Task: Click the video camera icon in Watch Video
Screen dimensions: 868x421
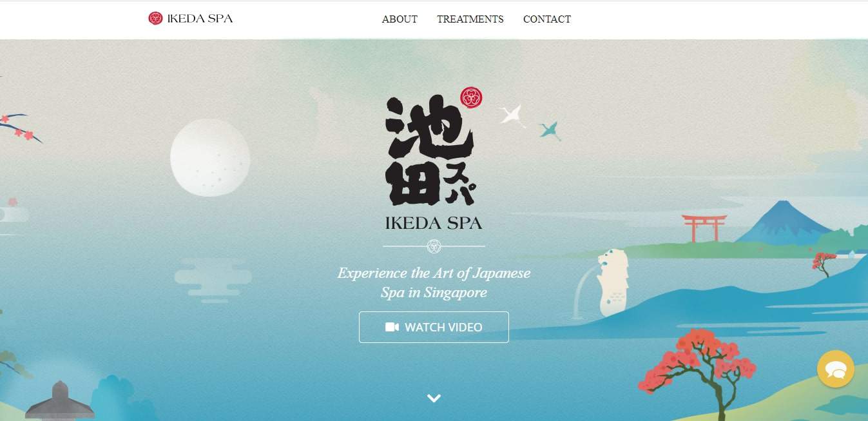Action: point(392,327)
